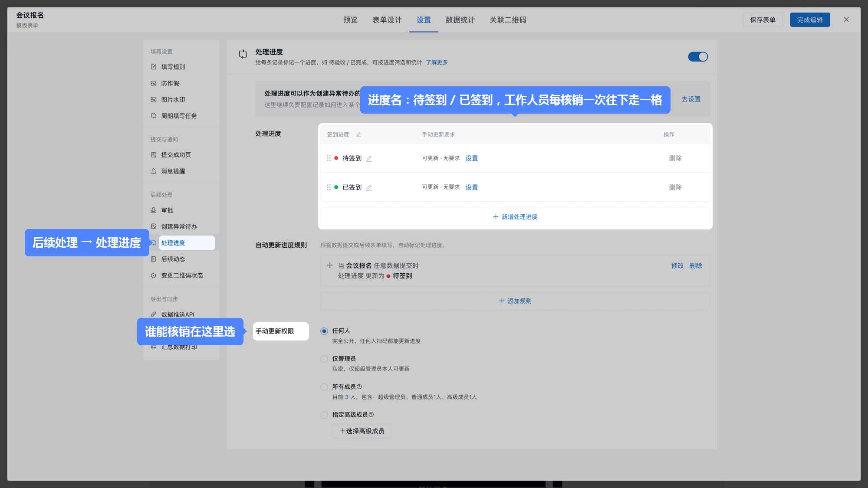Viewport: 868px width, 488px height.
Task: Click 选择高级成员 button
Action: point(362,431)
